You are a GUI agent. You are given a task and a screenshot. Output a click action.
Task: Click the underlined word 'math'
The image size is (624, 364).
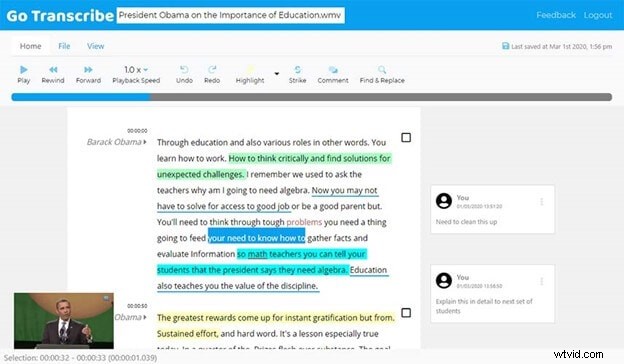coord(257,254)
